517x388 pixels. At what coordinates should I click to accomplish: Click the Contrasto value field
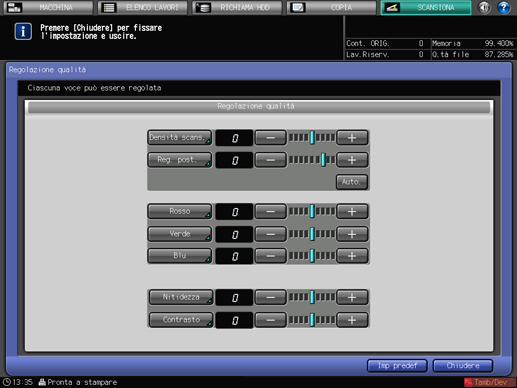tap(234, 320)
